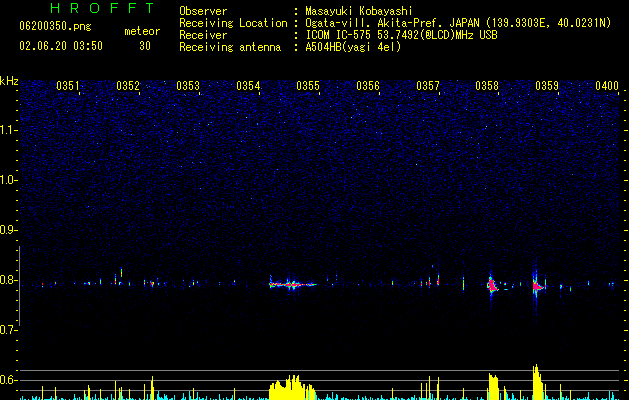Click the tallest yellow power peak below 0359
Viewport: 629px width, 400px height.
[538, 382]
